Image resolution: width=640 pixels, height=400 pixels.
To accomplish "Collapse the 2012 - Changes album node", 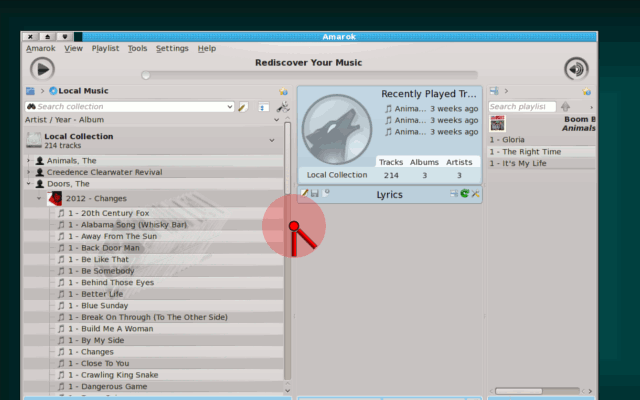I will [x=39, y=198].
